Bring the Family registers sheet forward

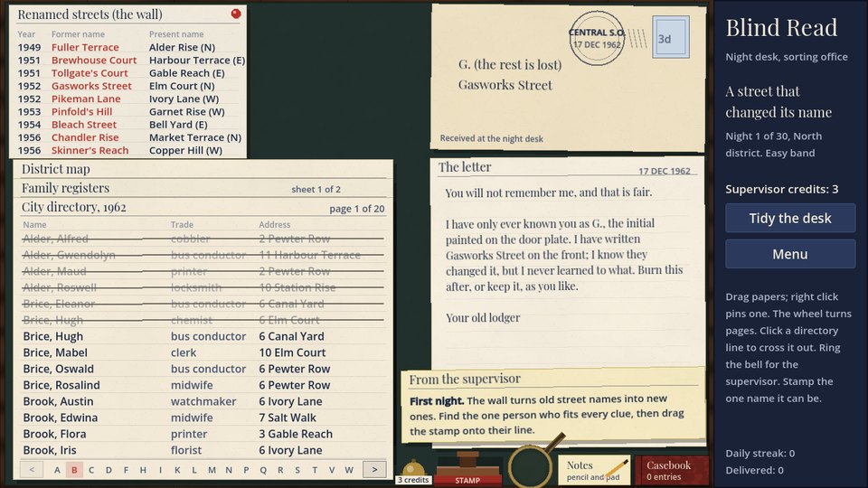tap(203, 188)
